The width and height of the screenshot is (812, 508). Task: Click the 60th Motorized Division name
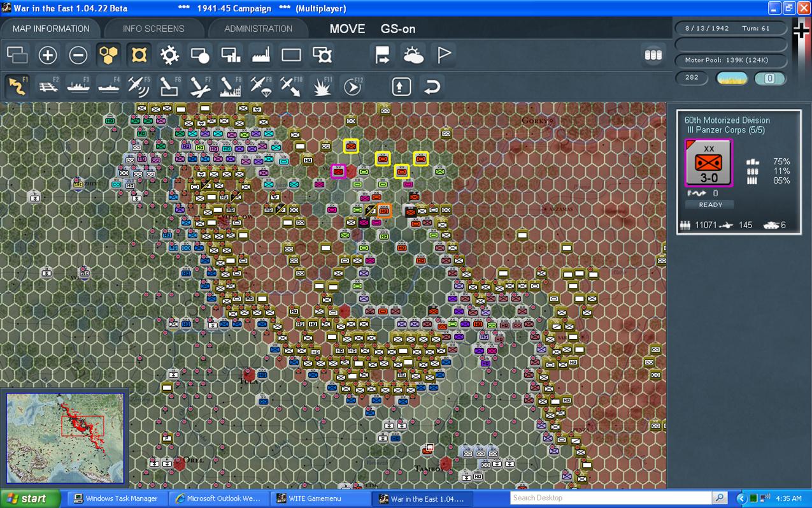[x=727, y=120]
